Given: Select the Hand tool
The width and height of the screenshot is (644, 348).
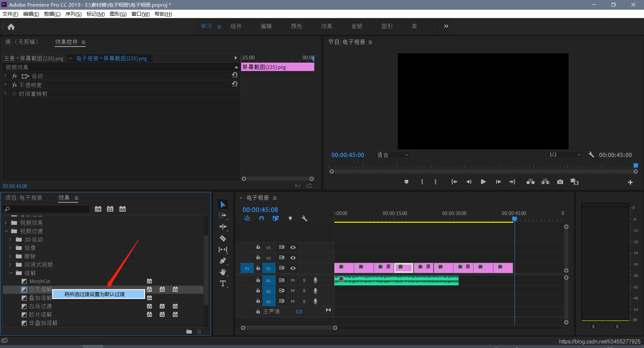Looking at the screenshot, I should click(223, 272).
